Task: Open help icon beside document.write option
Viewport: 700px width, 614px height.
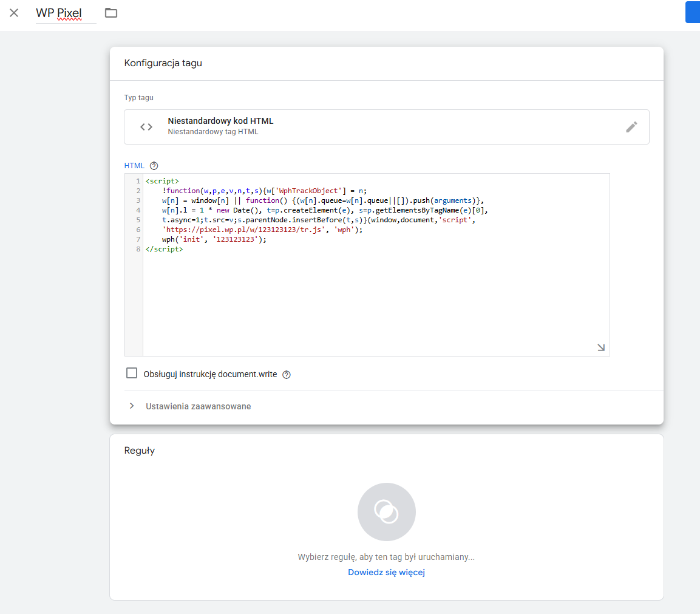Action: 287,375
